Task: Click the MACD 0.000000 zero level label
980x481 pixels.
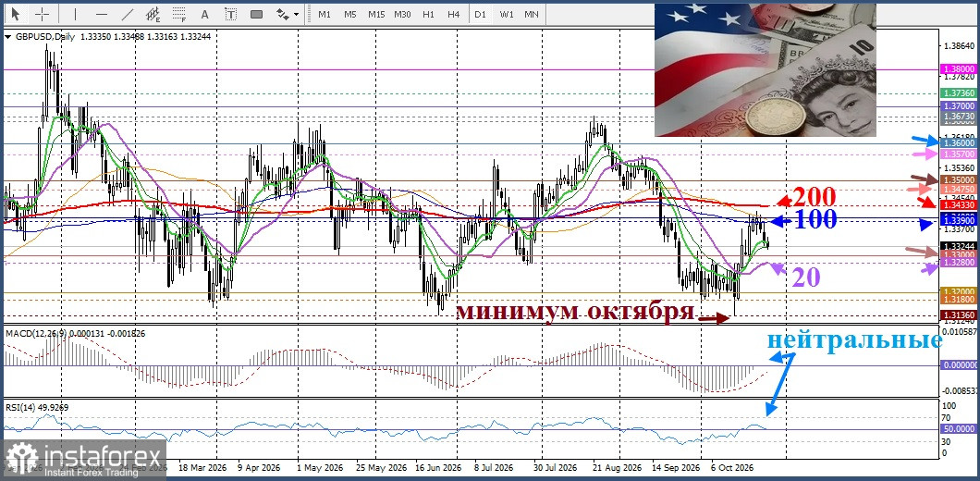Action: pyautogui.click(x=958, y=364)
